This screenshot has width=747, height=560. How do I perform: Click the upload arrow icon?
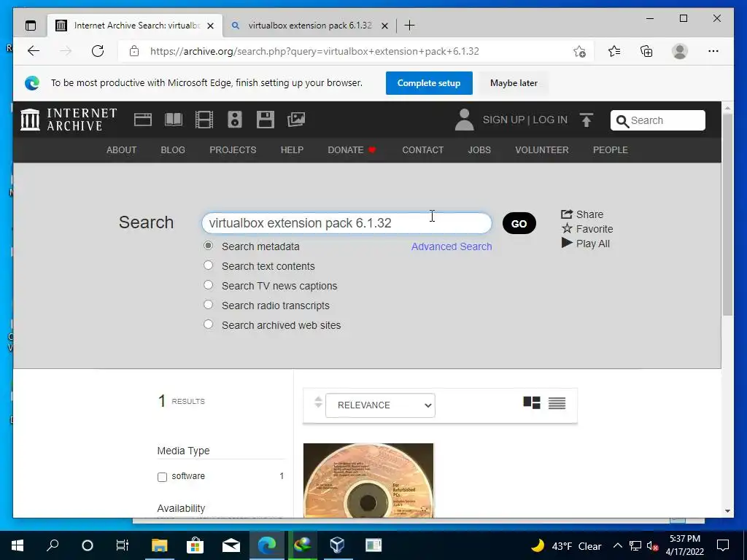point(587,120)
